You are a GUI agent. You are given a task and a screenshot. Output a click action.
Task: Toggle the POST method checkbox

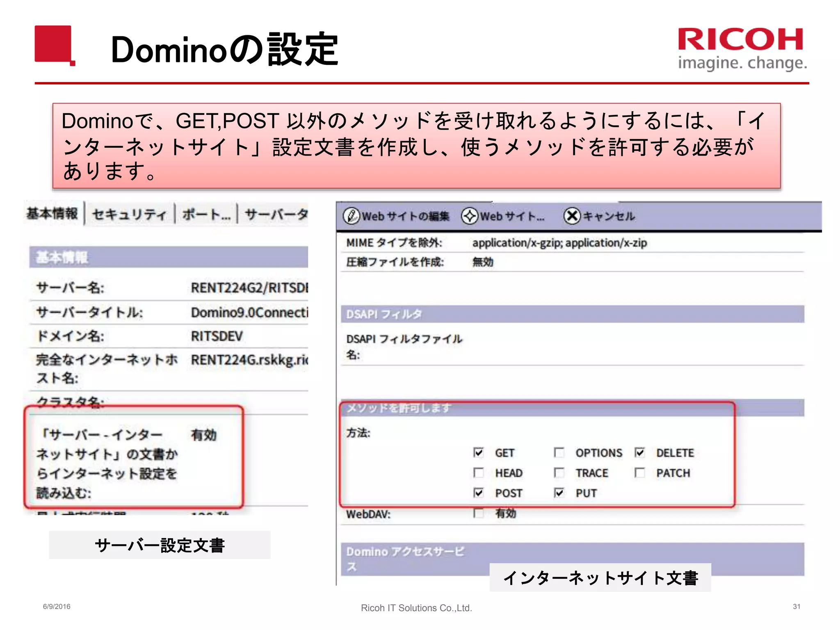478,493
